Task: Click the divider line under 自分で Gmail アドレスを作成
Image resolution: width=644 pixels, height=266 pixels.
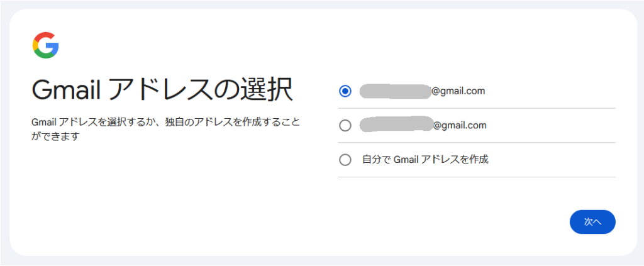Action: tap(477, 177)
